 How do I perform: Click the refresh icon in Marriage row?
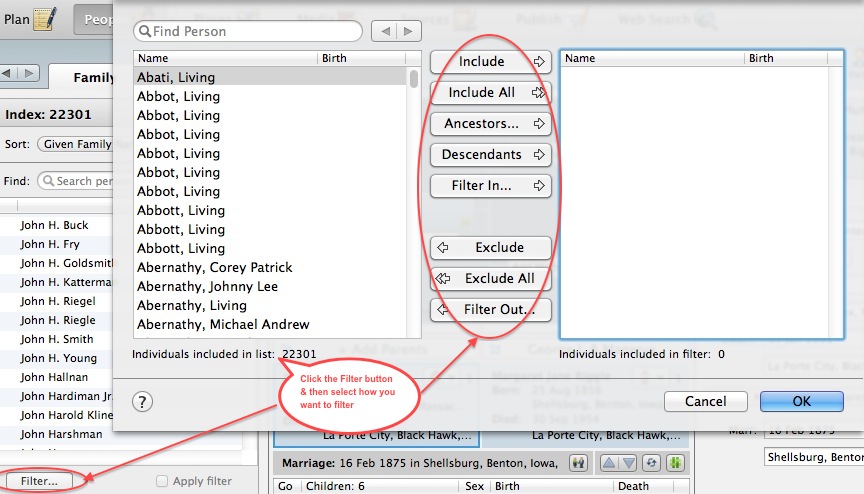[651, 463]
